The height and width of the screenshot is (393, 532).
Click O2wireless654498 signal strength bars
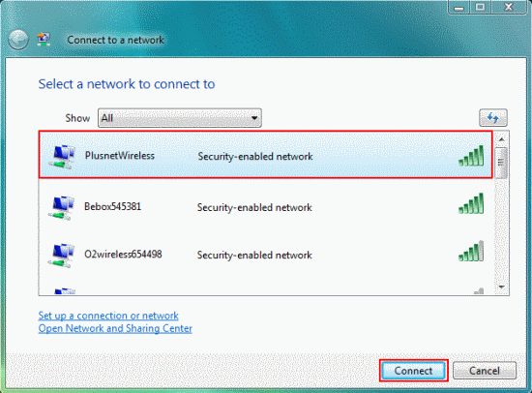471,251
